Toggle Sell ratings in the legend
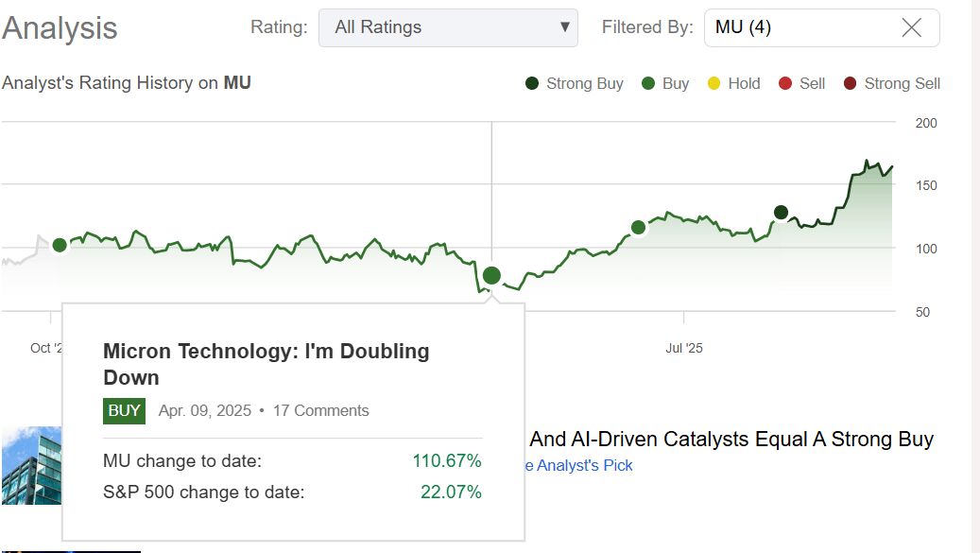 coord(786,83)
